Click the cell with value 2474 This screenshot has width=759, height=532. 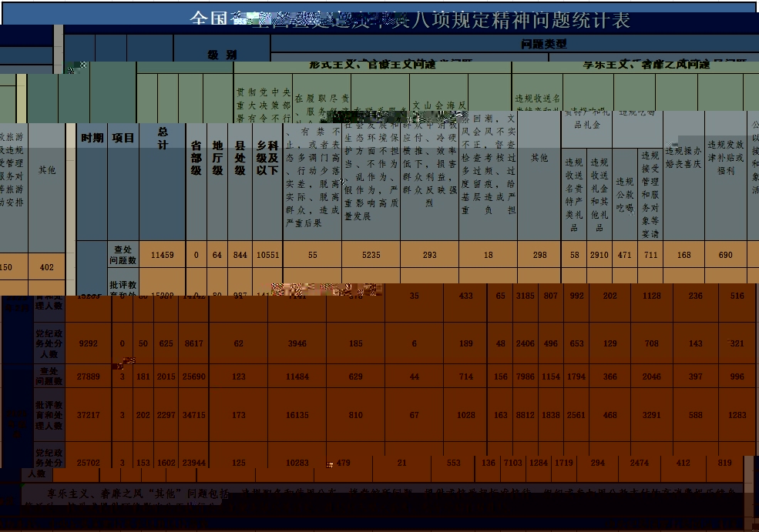point(640,463)
